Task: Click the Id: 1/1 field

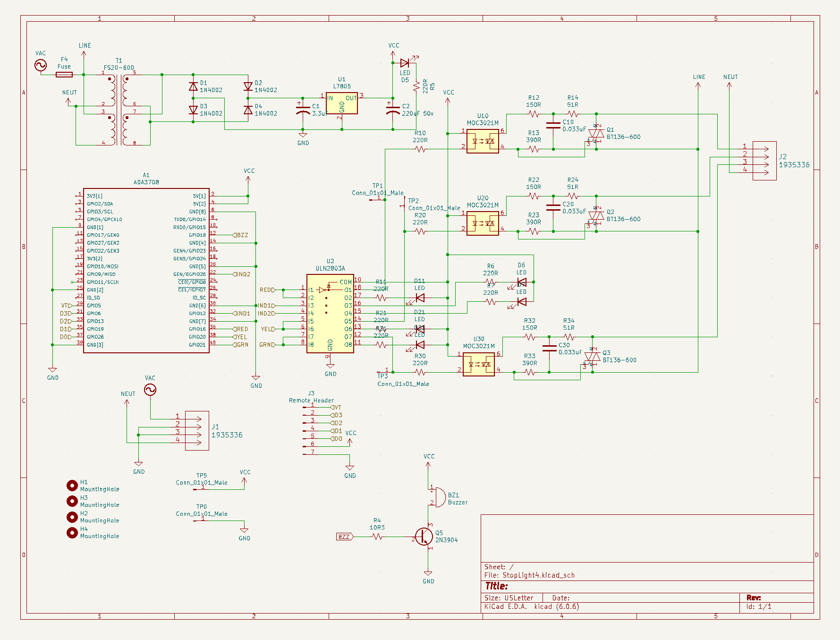Action: (759, 606)
